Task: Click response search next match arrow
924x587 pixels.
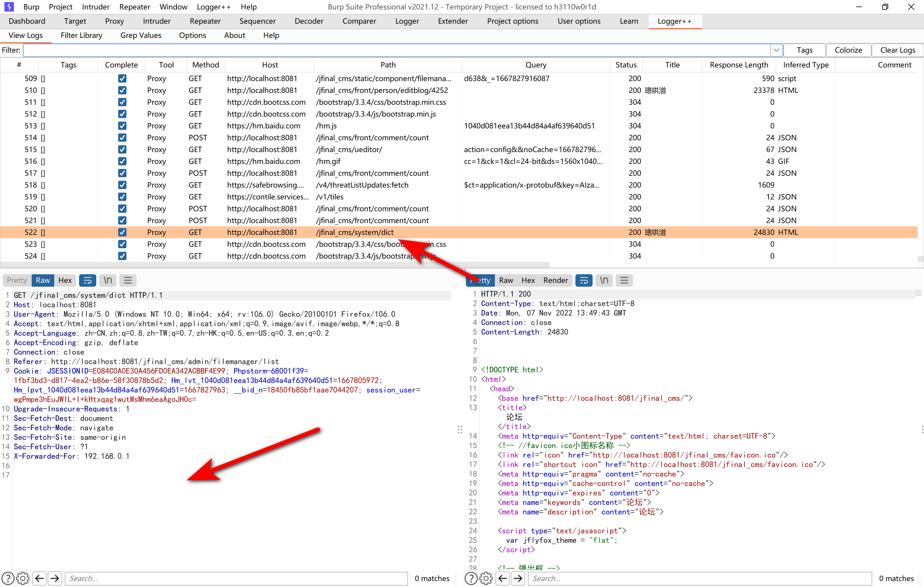Action: pos(518,578)
